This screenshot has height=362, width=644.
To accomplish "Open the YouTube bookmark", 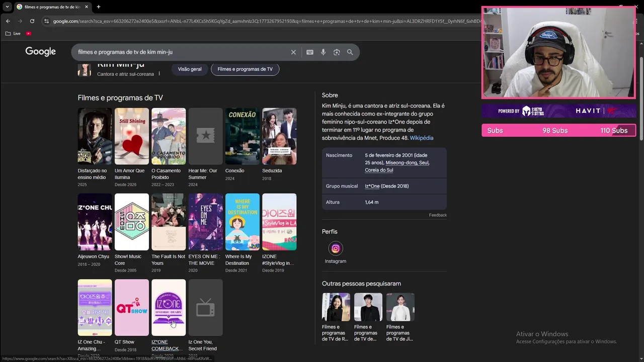I will [x=29, y=34].
